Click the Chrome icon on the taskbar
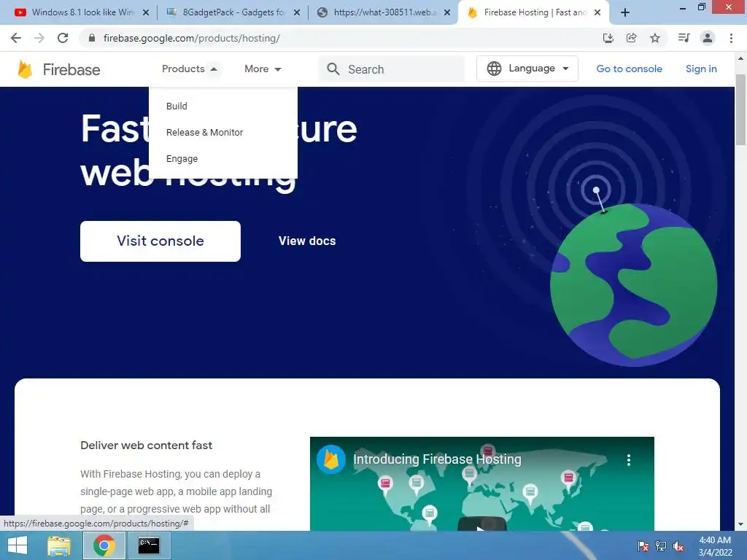Screen dimensions: 747x560 click(104, 545)
